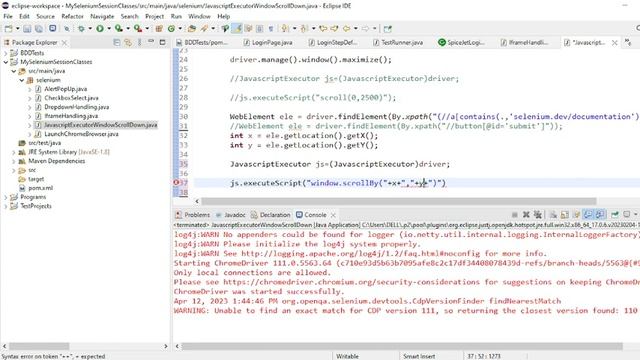Click the View Menu dots in Package Explorer

140,42
